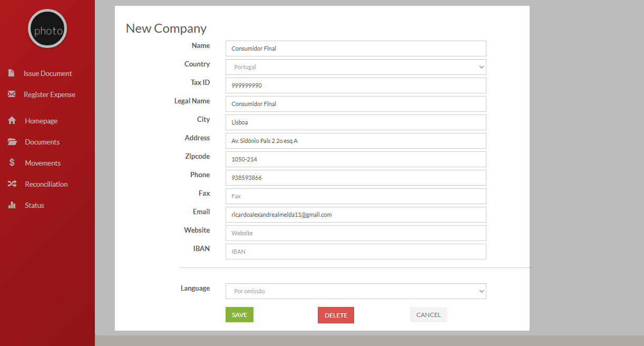Viewport: 644px width, 346px height.
Task: Click the Documents folder icon
Action: (x=12, y=142)
